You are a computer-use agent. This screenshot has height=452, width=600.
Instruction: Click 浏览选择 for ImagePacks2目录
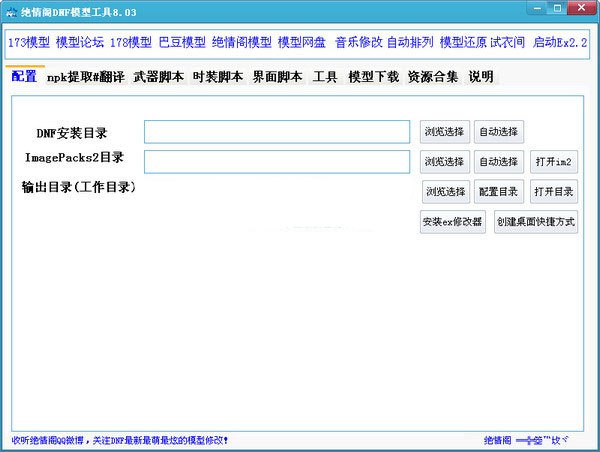coord(445,162)
